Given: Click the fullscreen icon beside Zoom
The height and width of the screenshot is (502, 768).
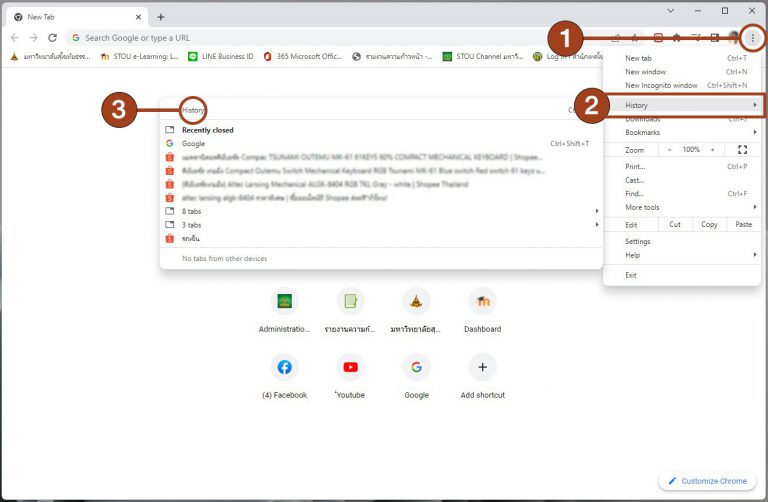Looking at the screenshot, I should (742, 149).
